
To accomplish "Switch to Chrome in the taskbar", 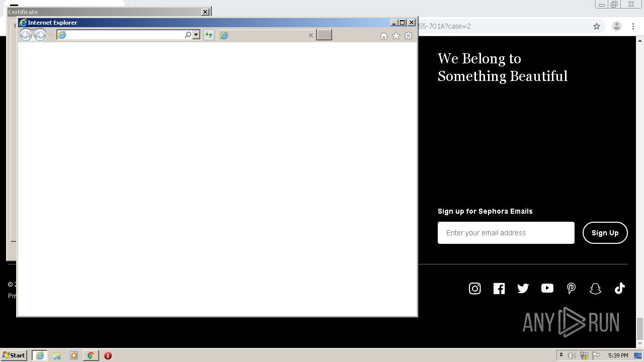I will tap(91, 355).
